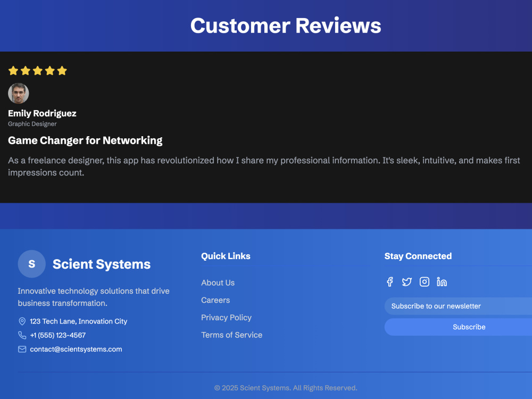Click the Emily Rodriguez reviewer name
This screenshot has height=399, width=532.
point(42,113)
